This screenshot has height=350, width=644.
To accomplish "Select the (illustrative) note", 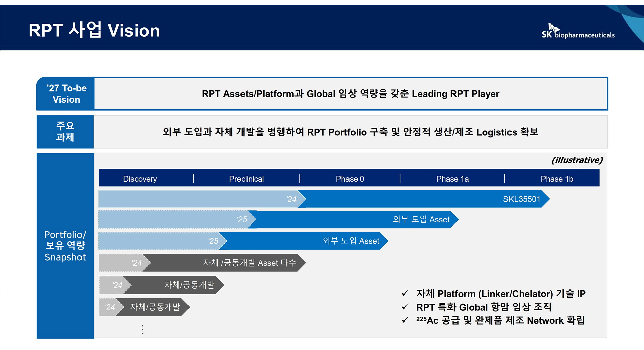I will [x=577, y=160].
